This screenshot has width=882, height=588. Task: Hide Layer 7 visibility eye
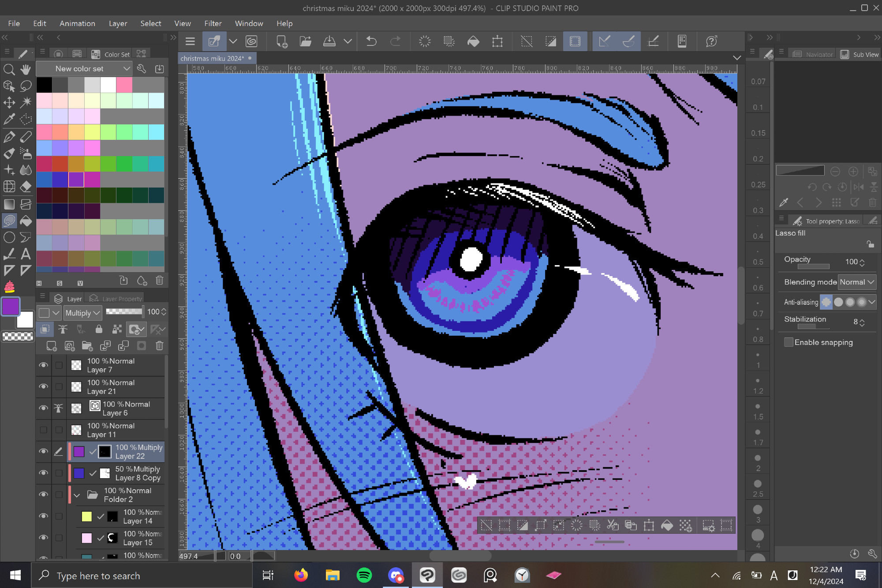[x=43, y=365]
